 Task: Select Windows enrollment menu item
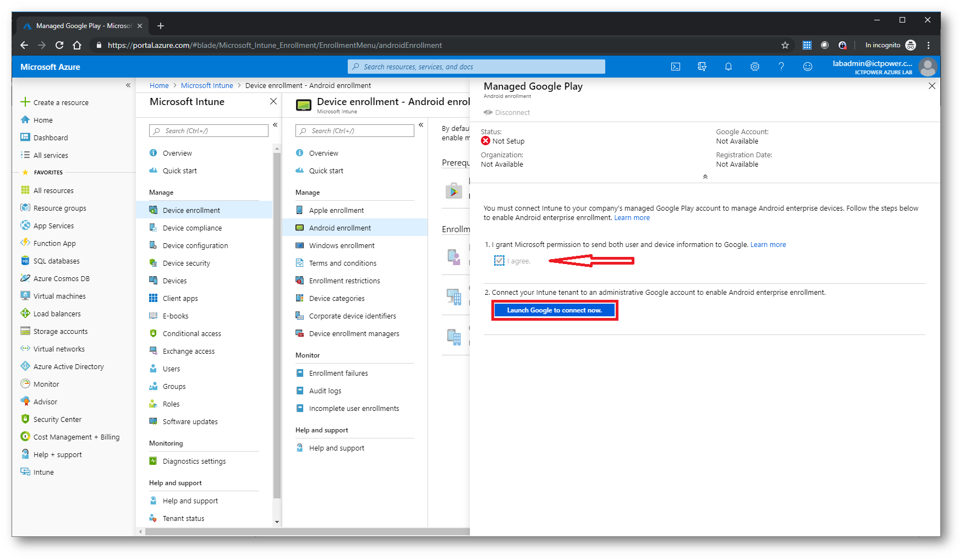click(x=342, y=245)
